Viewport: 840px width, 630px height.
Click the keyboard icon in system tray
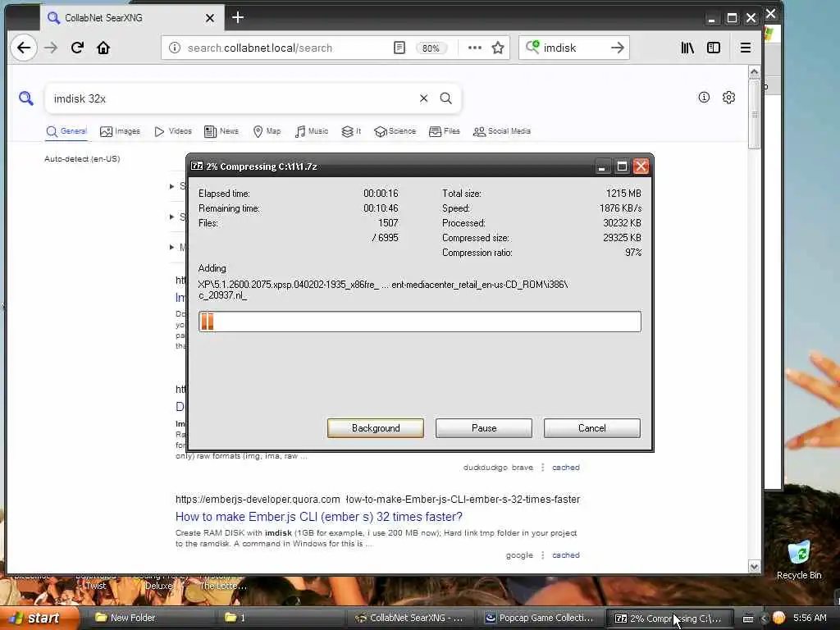coord(748,619)
